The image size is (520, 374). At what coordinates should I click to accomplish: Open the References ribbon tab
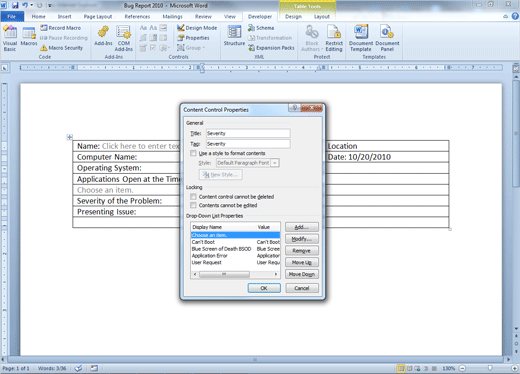[x=137, y=17]
